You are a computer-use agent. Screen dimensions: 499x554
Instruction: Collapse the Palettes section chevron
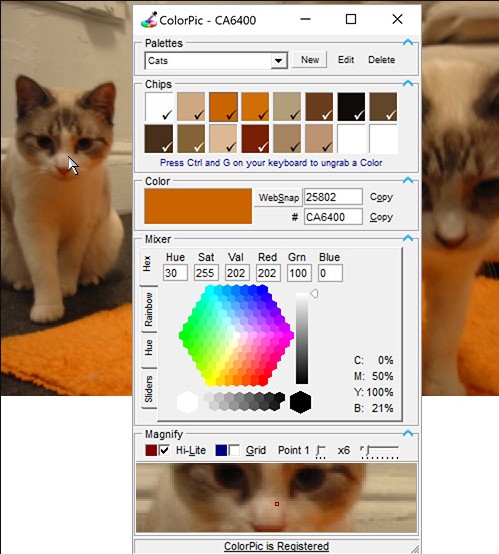tap(408, 43)
